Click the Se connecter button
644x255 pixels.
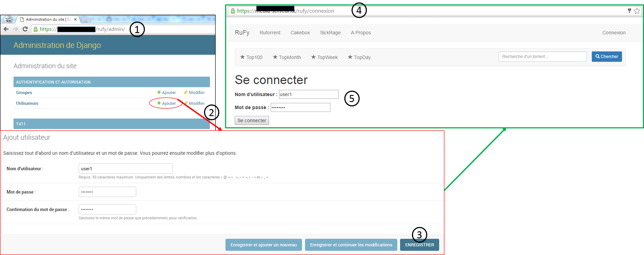coord(252,121)
